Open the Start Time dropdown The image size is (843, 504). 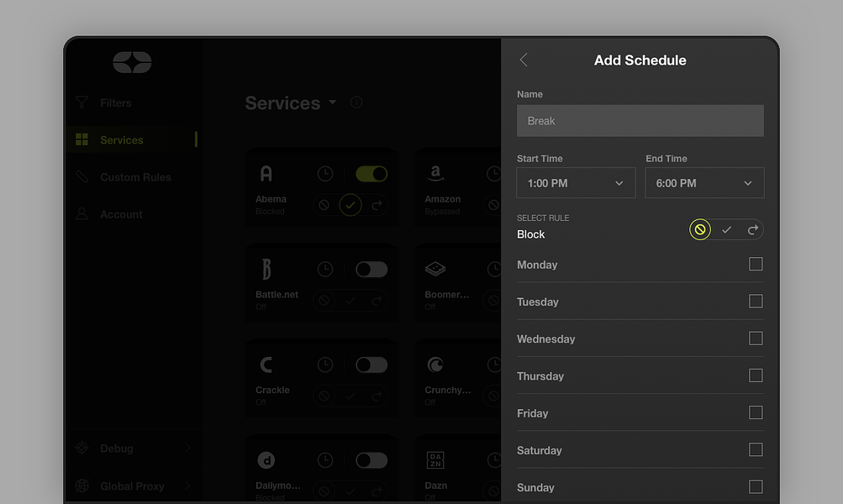click(x=576, y=182)
